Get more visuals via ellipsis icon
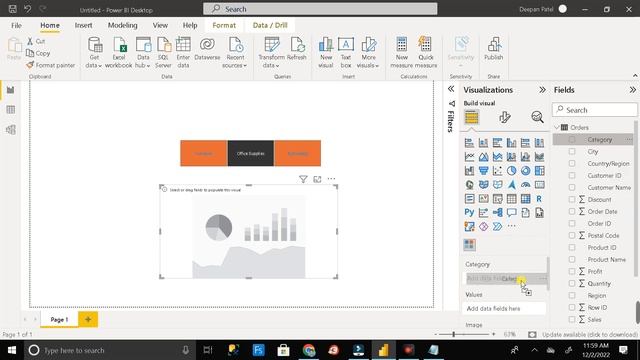Viewport: 640px width, 360px height. (x=511, y=226)
